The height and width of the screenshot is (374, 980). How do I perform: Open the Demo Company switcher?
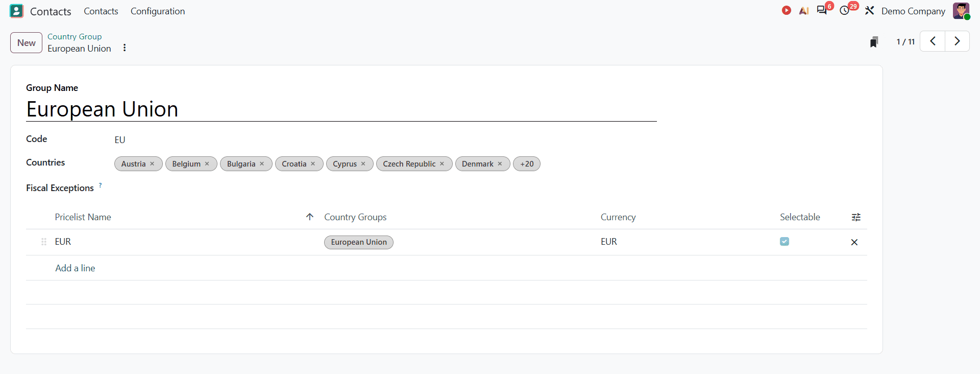[913, 11]
